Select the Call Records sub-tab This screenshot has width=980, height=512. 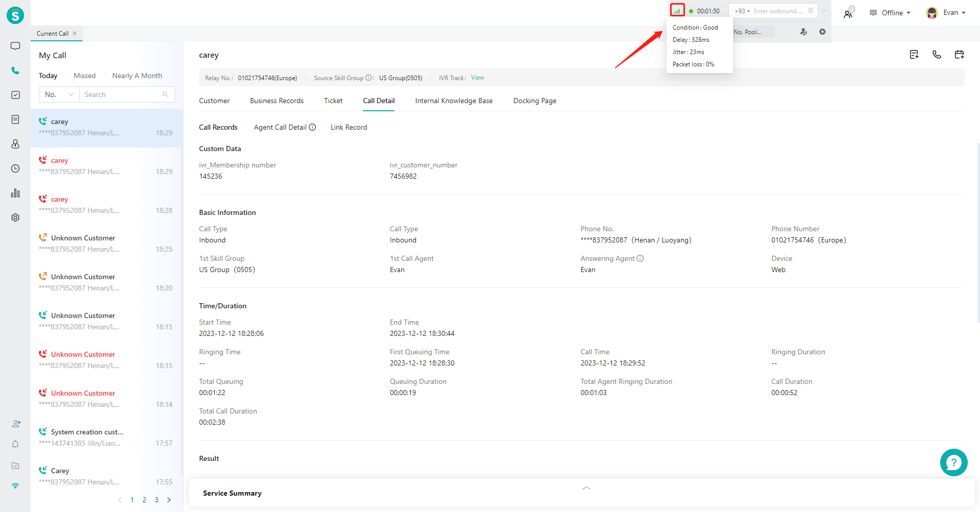click(x=218, y=127)
